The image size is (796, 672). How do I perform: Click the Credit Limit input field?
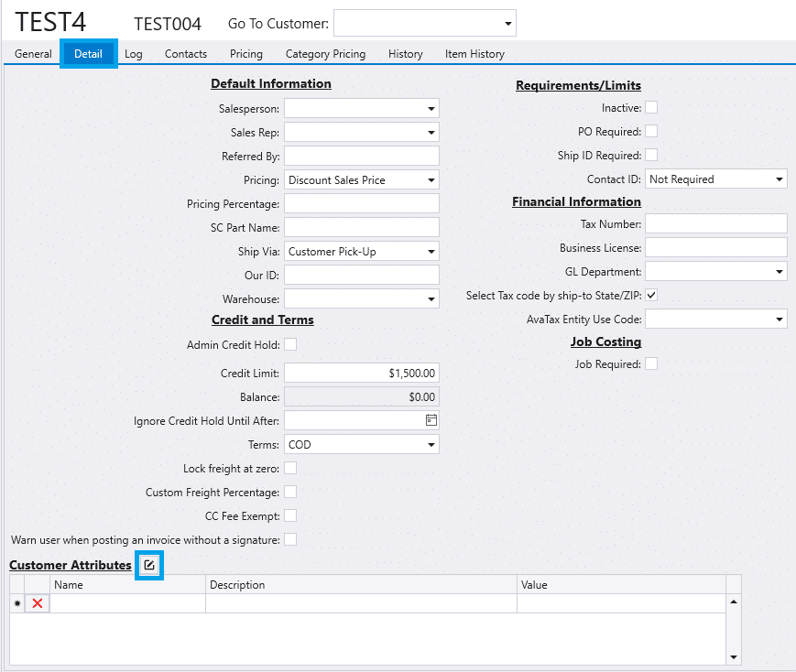pyautogui.click(x=361, y=374)
